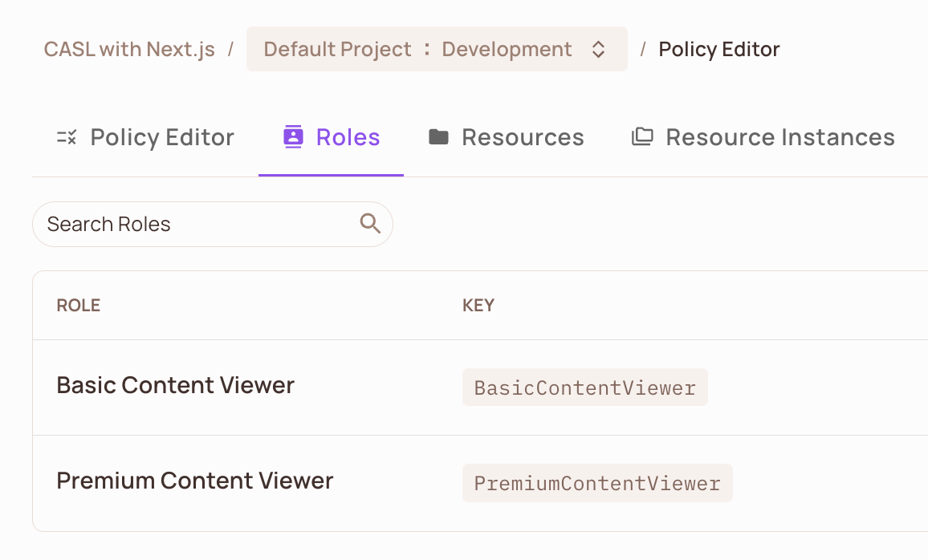This screenshot has height=560, width=928.
Task: Click the CASL with Next.js breadcrumb link
Action: click(x=128, y=49)
